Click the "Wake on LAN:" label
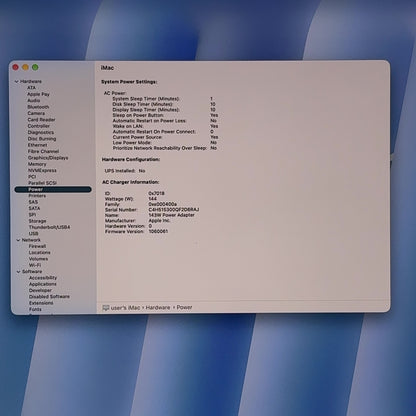This screenshot has width=416, height=416. click(128, 126)
